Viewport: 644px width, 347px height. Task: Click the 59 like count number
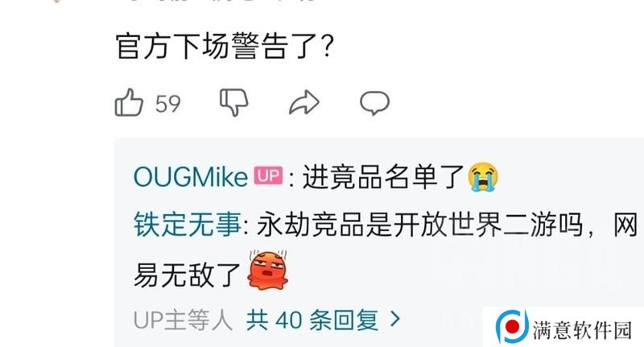point(168,104)
